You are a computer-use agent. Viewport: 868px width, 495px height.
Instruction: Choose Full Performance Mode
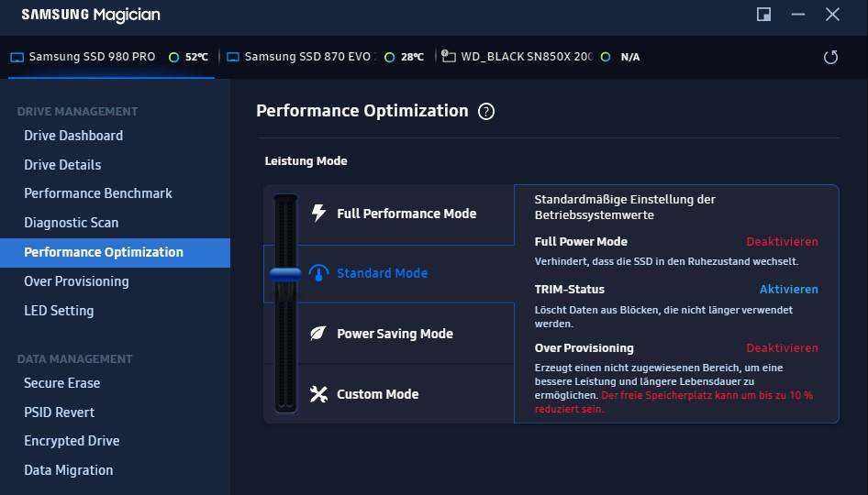click(406, 214)
